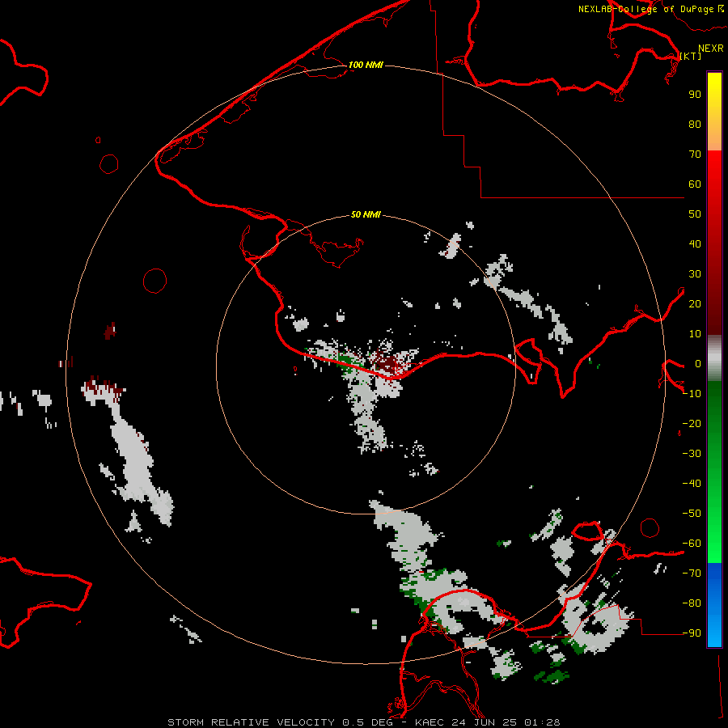The height and width of the screenshot is (728, 728).
Task: Click the "100 NMI" range ring label
Action: coord(366,65)
